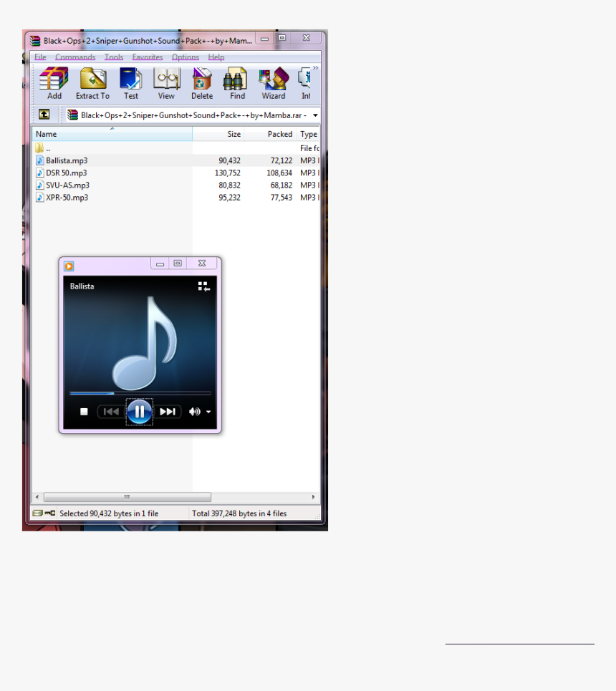The width and height of the screenshot is (616, 691).
Task: Click 'Total 397,248 bytes in 4 files' status
Action: pyautogui.click(x=239, y=513)
